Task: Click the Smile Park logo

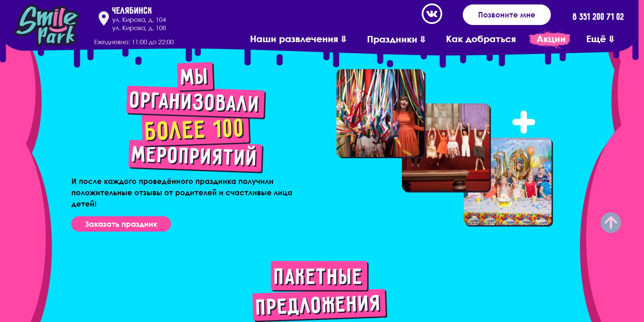Action: pyautogui.click(x=47, y=26)
